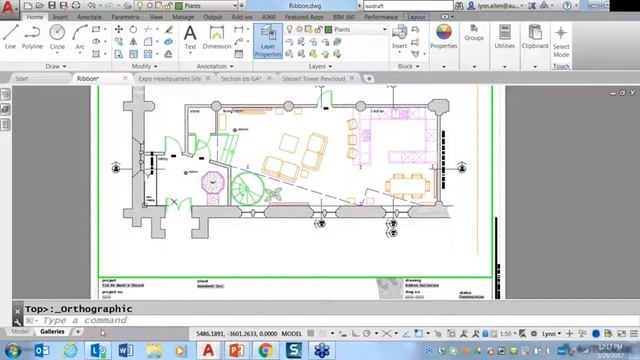Open the Parametric ribbon tab
Image resolution: width=640 pixels, height=360 pixels.
click(125, 17)
